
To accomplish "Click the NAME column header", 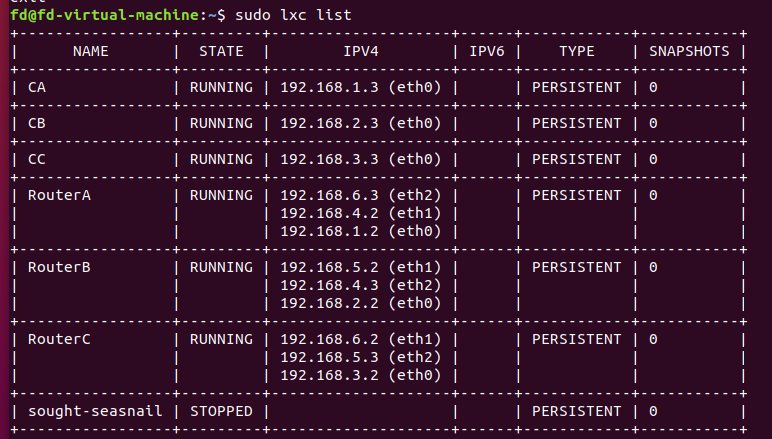I will click(x=91, y=51).
